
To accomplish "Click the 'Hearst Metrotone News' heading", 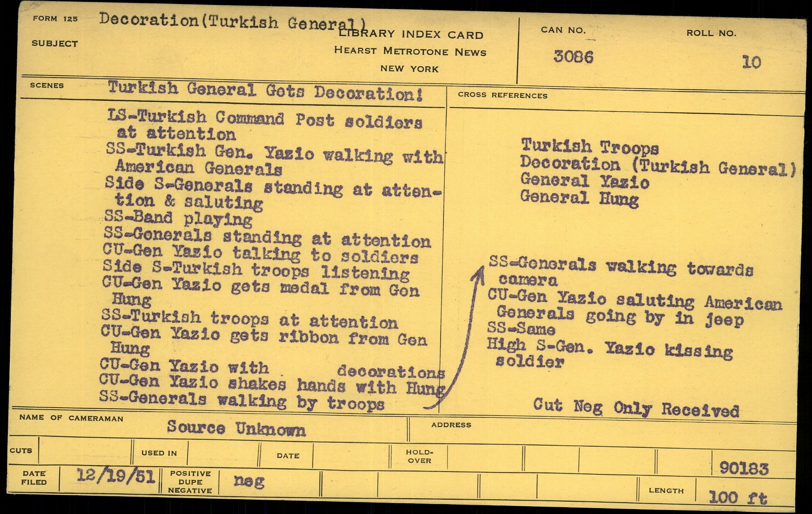I will (409, 51).
